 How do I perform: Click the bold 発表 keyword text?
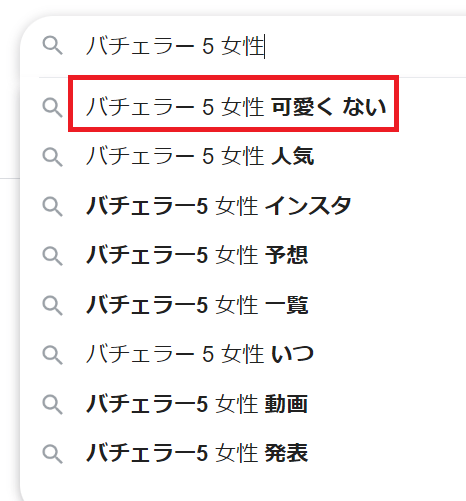click(x=286, y=454)
